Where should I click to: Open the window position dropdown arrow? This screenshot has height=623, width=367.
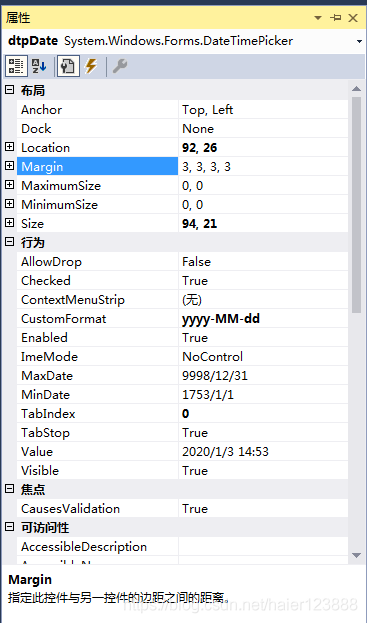(x=318, y=18)
